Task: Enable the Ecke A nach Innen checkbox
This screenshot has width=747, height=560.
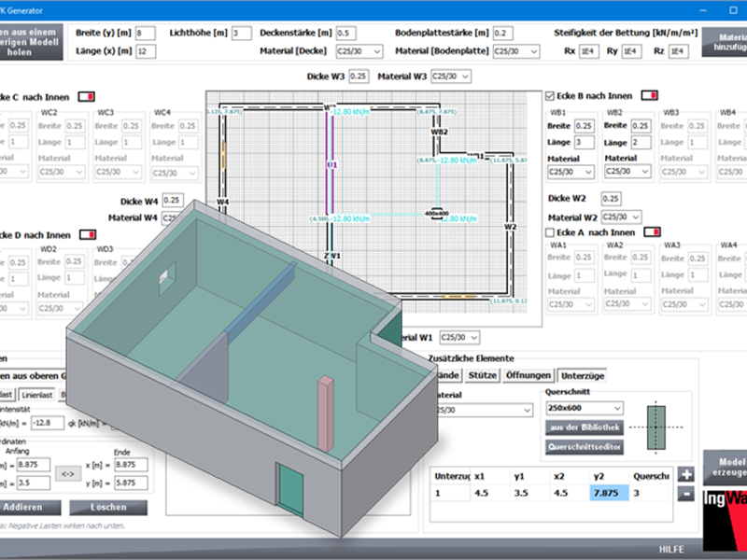Action: tap(549, 231)
